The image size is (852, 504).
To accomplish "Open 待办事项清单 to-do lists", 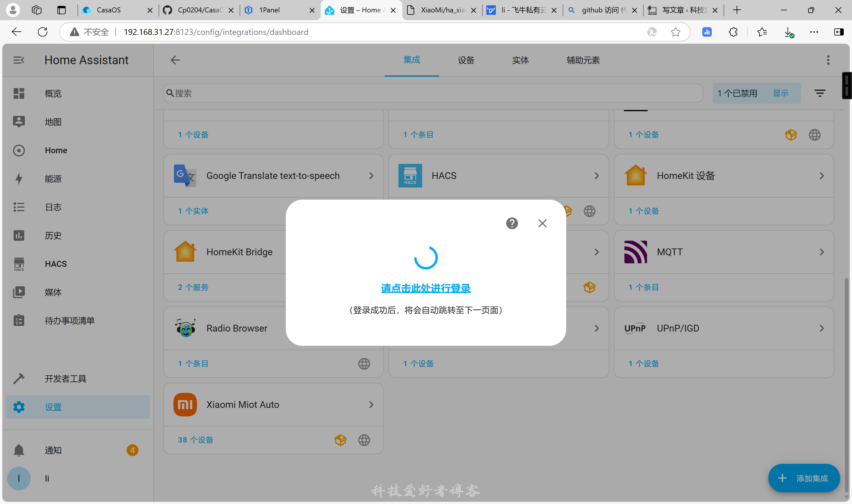I will coord(78,321).
